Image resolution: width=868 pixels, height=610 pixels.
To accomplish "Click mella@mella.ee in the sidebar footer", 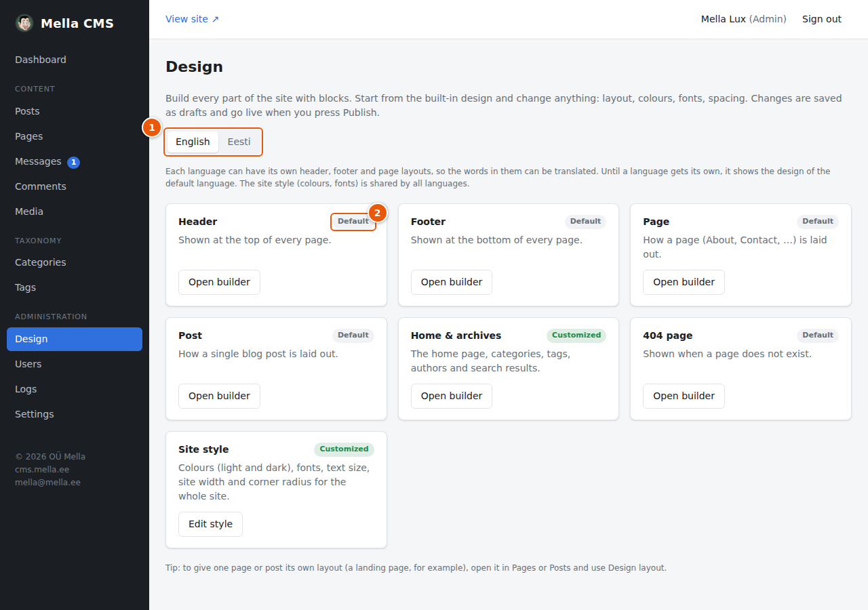I will coord(47,483).
